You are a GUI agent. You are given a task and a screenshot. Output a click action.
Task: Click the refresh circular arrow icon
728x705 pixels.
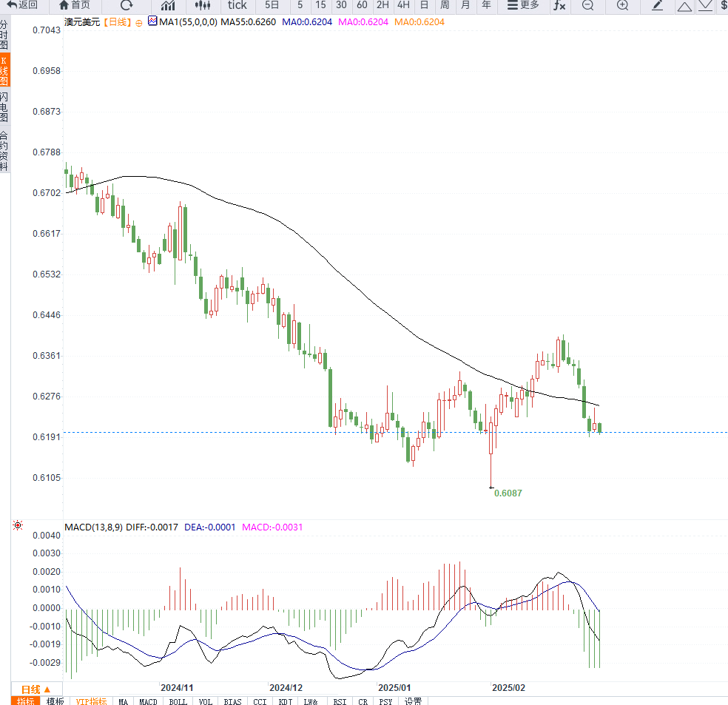[127, 5]
